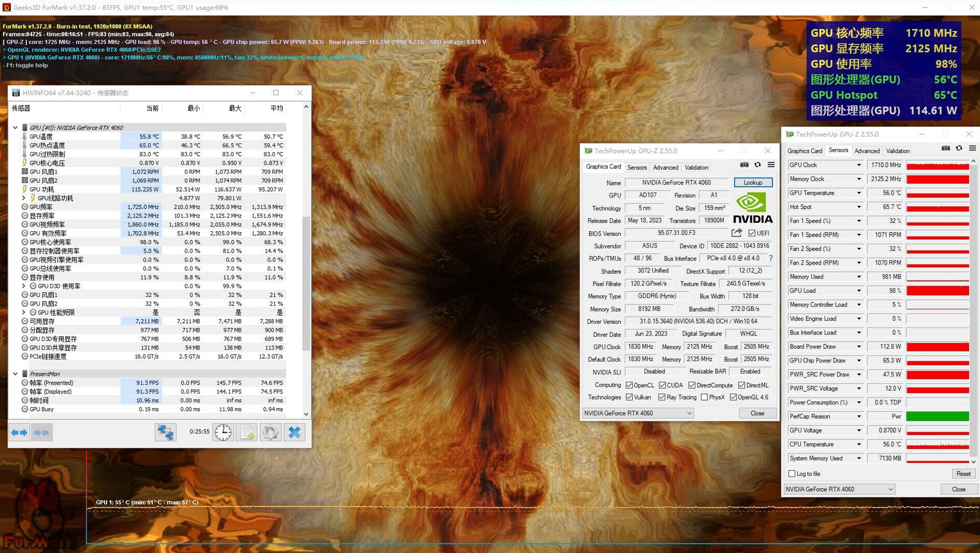980x553 pixels.
Task: Toggle DirectML checkbox in GPU-Z
Action: [x=741, y=385]
